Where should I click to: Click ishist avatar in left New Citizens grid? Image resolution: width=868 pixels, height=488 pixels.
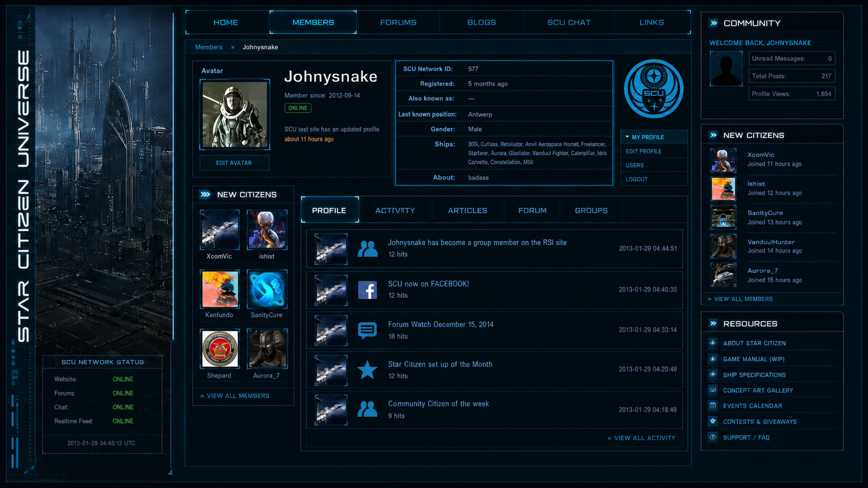266,230
